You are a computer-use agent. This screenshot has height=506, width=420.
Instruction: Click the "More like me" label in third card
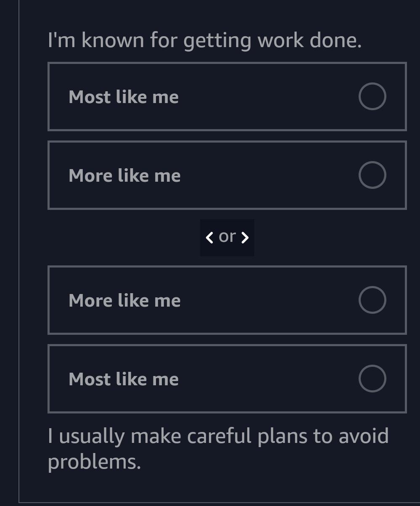tap(124, 299)
